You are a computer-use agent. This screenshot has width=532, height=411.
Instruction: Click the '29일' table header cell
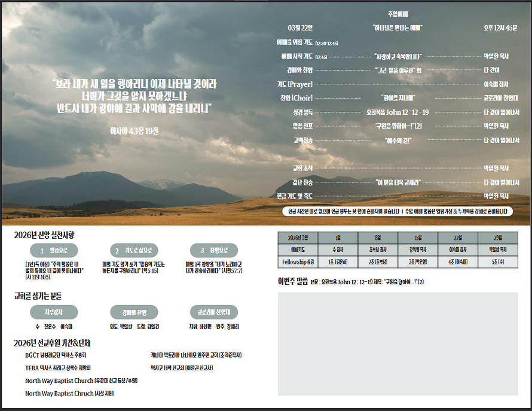tap(498, 238)
